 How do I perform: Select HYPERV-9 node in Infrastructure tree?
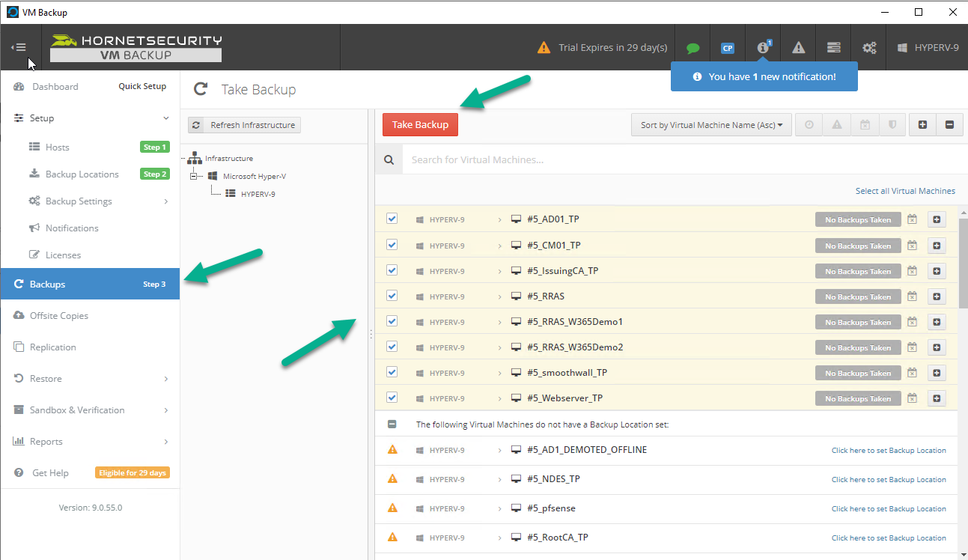(x=258, y=194)
